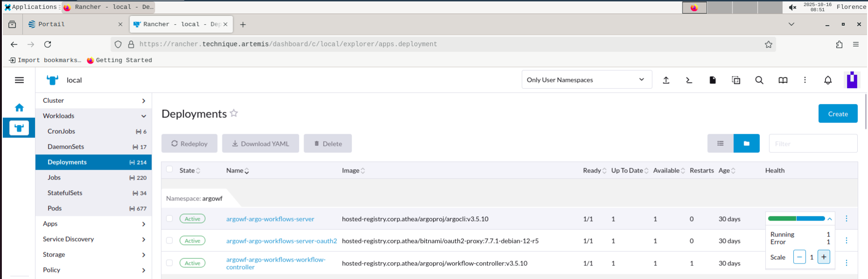The image size is (868, 279).
Task: Go to the Rancher home icon
Action: [19, 108]
